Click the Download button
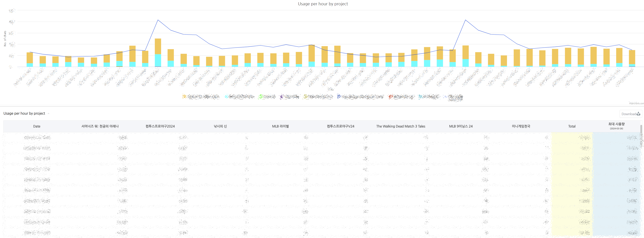 pyautogui.click(x=631, y=114)
